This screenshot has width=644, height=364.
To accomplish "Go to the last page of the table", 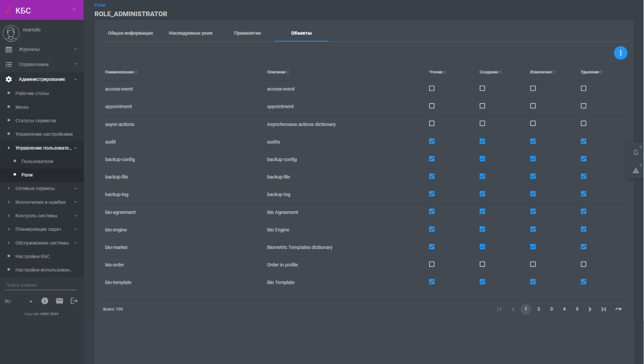I will coord(603,309).
